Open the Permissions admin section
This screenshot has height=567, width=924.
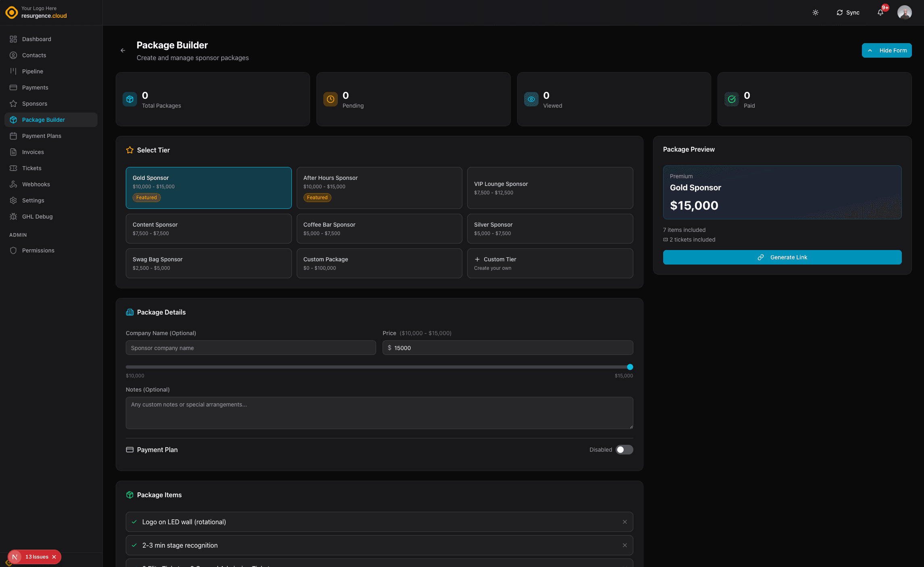click(38, 250)
